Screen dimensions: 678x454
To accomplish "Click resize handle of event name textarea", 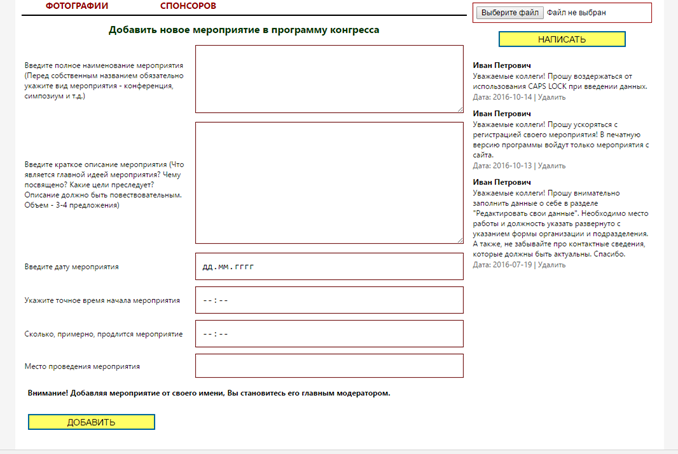I will tap(460, 109).
